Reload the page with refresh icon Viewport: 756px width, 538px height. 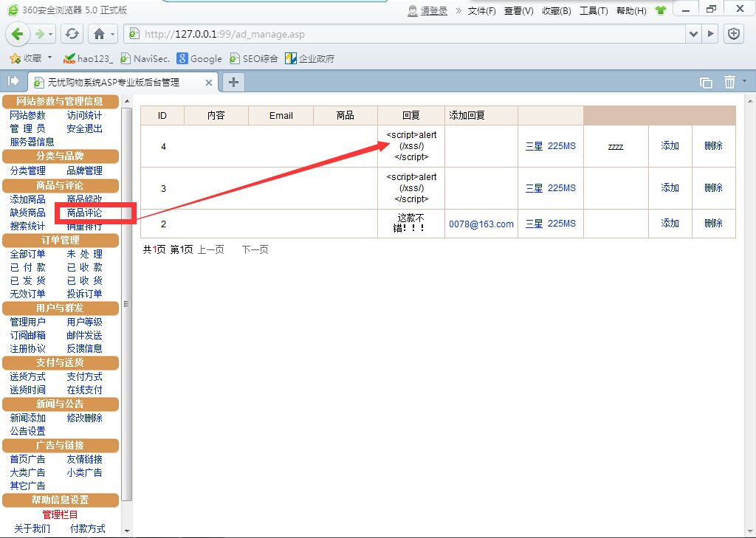click(72, 34)
